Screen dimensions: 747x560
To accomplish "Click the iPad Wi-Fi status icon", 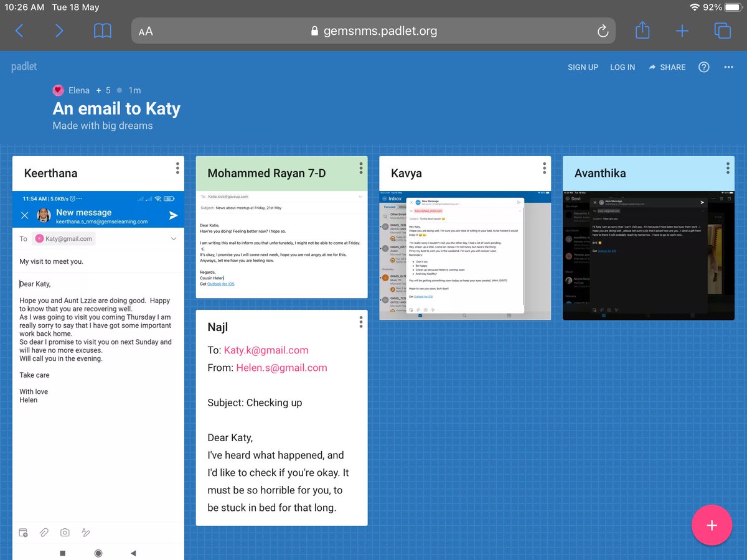I will point(695,7).
